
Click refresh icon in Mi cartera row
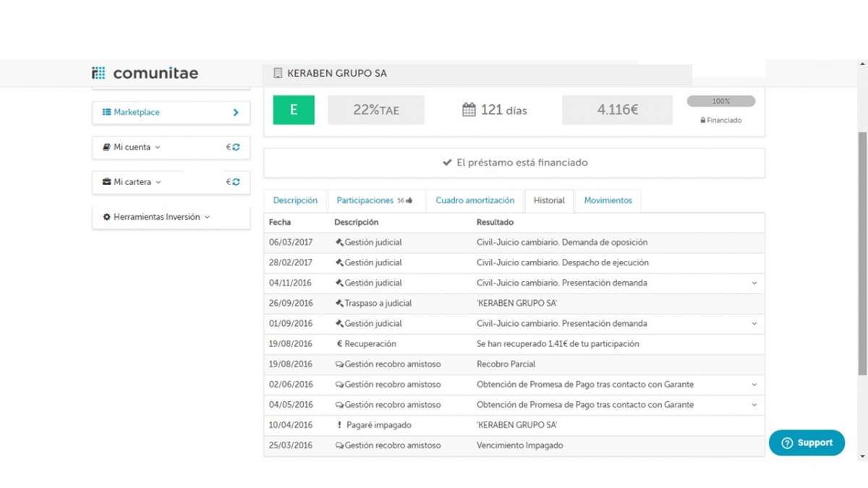click(236, 182)
